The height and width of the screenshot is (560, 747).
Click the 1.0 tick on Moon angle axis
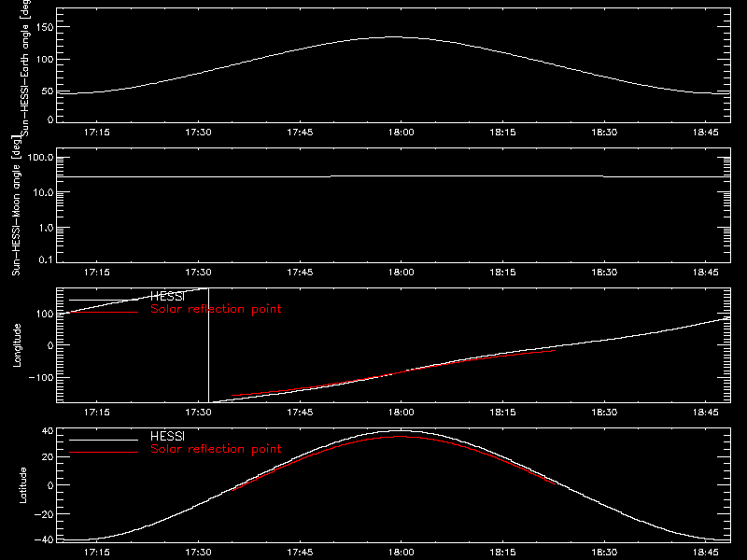[x=46, y=228]
